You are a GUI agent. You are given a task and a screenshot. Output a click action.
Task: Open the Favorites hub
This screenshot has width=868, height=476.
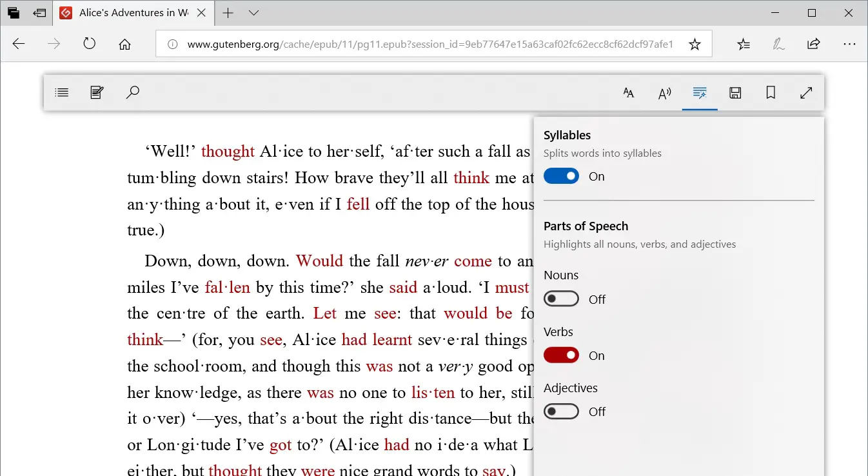[744, 44]
